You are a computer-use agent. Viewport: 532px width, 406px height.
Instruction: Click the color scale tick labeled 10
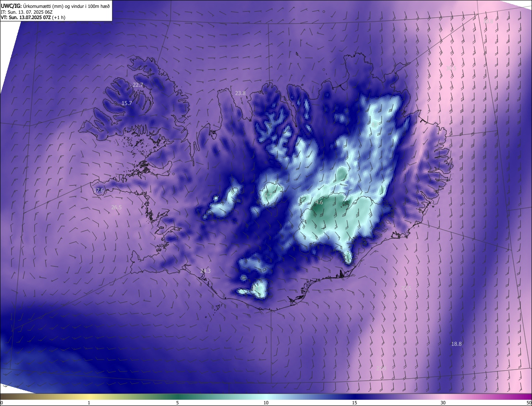[266, 403]
